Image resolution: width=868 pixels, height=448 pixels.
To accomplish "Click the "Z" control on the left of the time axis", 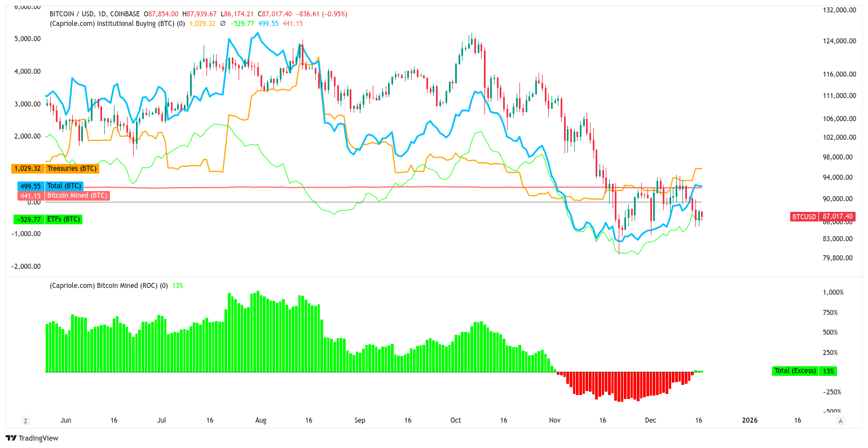I will point(25,420).
